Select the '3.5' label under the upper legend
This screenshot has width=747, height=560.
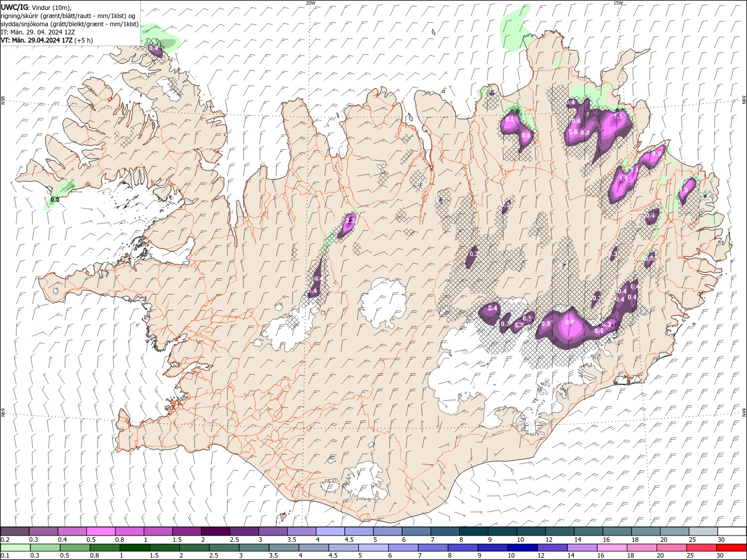292,540
